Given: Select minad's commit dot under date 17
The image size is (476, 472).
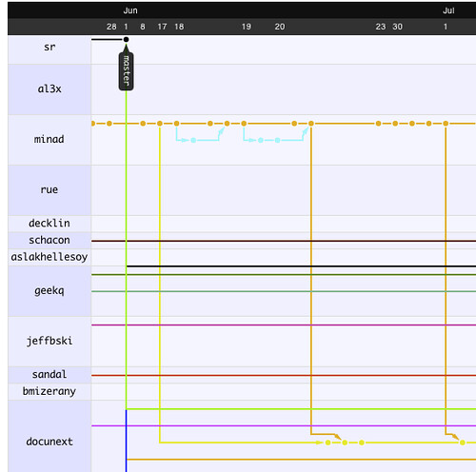Looking at the screenshot, I should [160, 124].
